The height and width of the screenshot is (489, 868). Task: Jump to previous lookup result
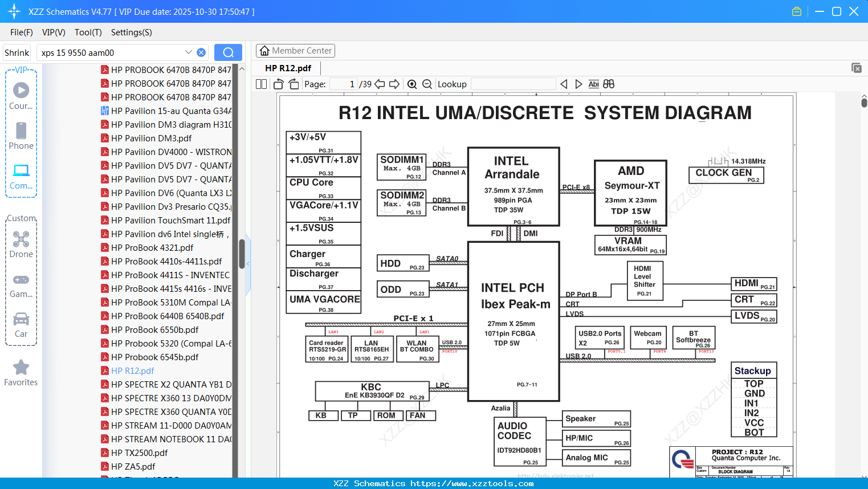(564, 84)
